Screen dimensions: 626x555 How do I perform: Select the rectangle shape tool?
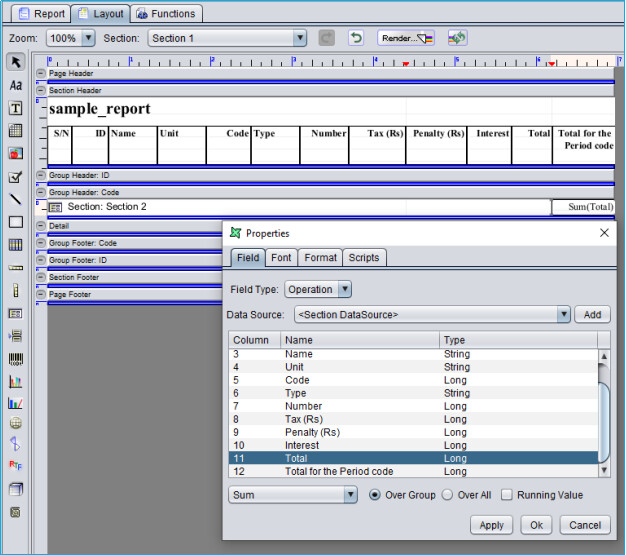(x=16, y=222)
